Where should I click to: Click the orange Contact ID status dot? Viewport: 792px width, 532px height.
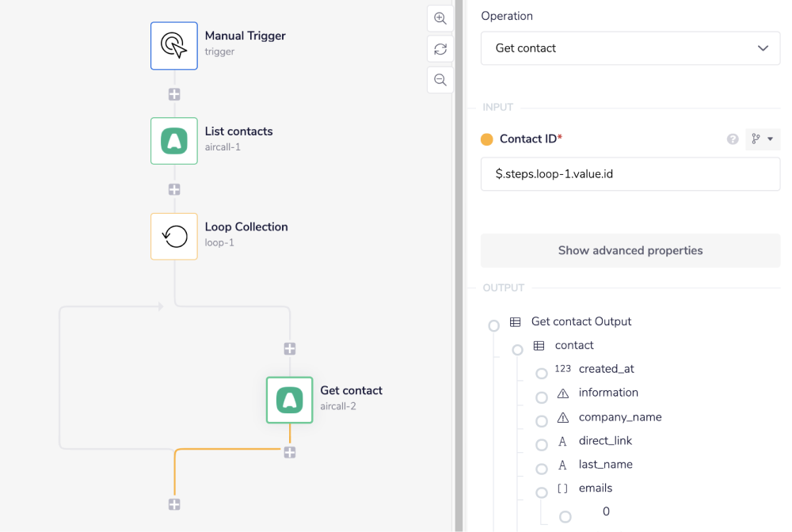(487, 140)
